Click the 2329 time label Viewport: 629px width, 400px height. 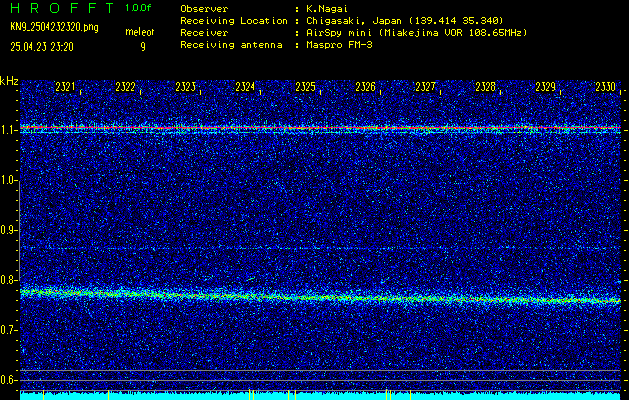point(546,87)
